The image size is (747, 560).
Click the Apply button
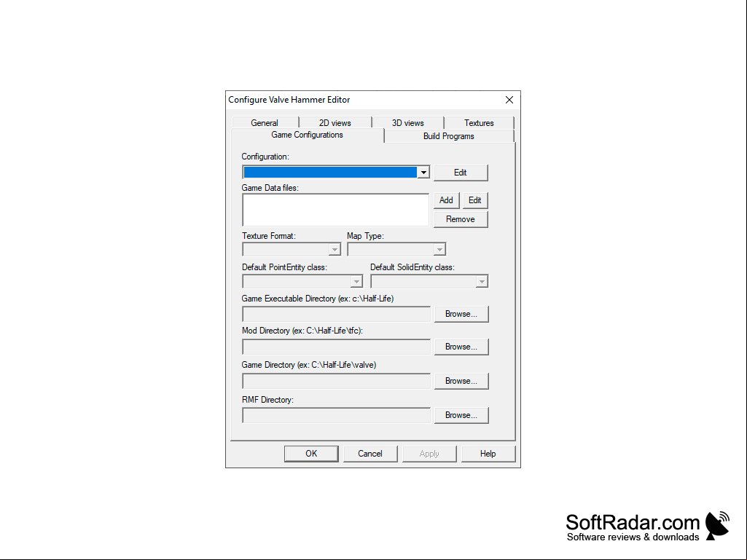click(x=429, y=454)
